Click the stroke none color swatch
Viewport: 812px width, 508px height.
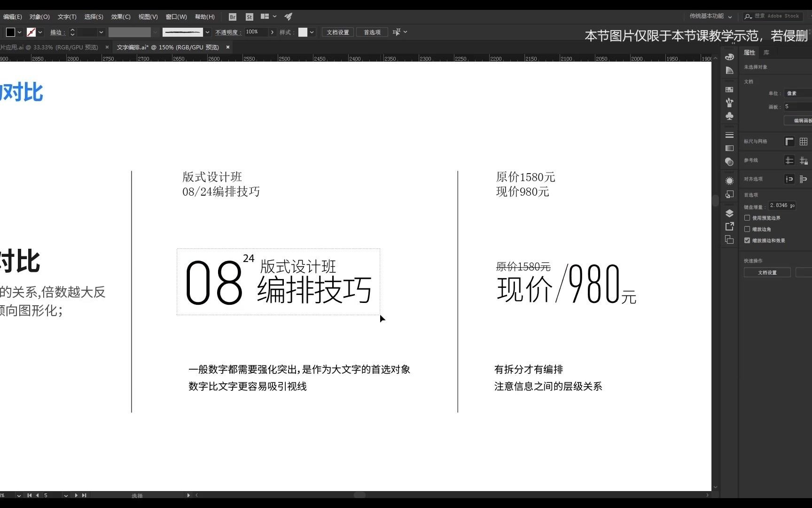coord(31,32)
